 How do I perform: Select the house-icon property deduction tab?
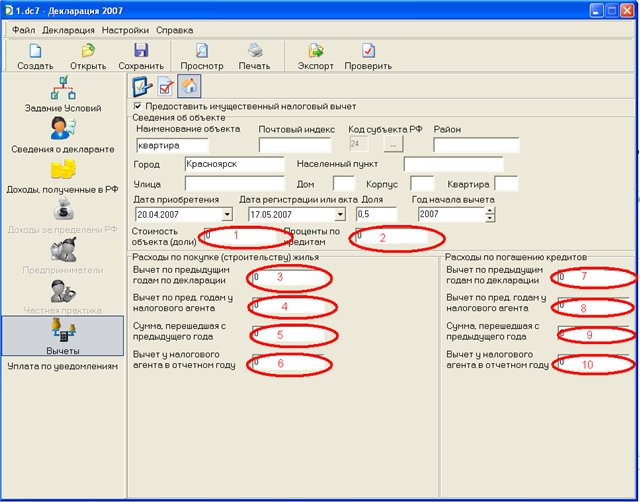188,86
